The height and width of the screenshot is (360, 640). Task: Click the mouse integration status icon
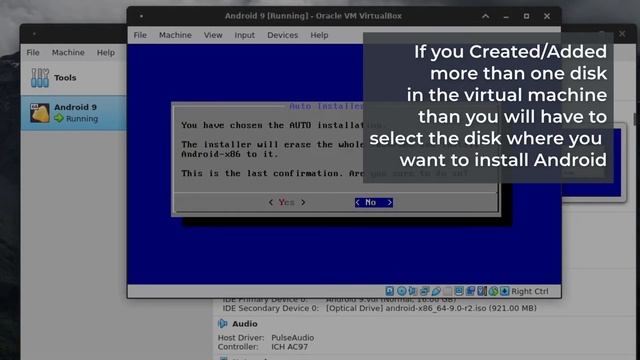pos(493,291)
